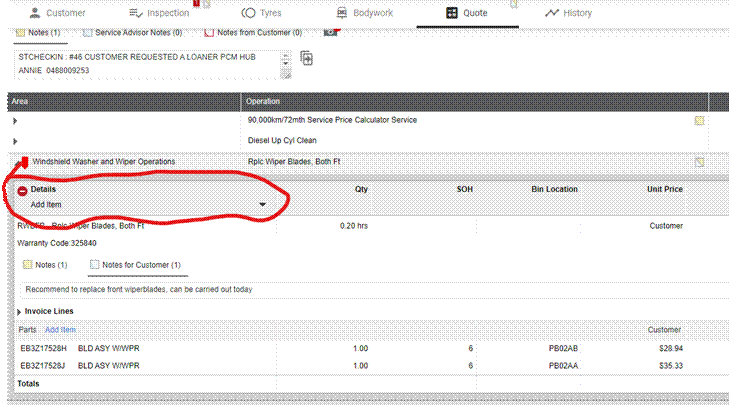
Task: Select the Notes (1) tab under Warranty Code
Action: coord(45,265)
